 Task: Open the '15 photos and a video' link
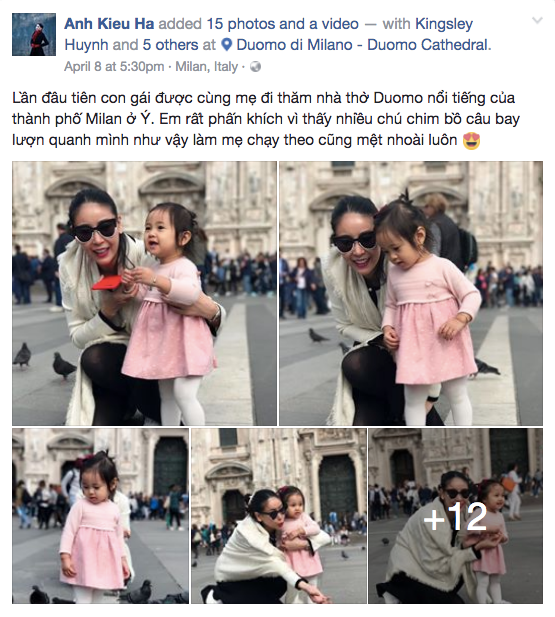pos(283,24)
